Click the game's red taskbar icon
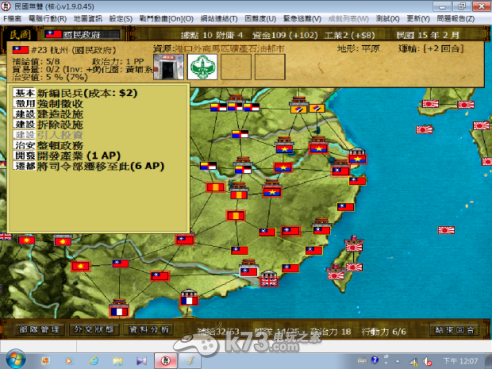Screen dimensions: 492x369 166,361
